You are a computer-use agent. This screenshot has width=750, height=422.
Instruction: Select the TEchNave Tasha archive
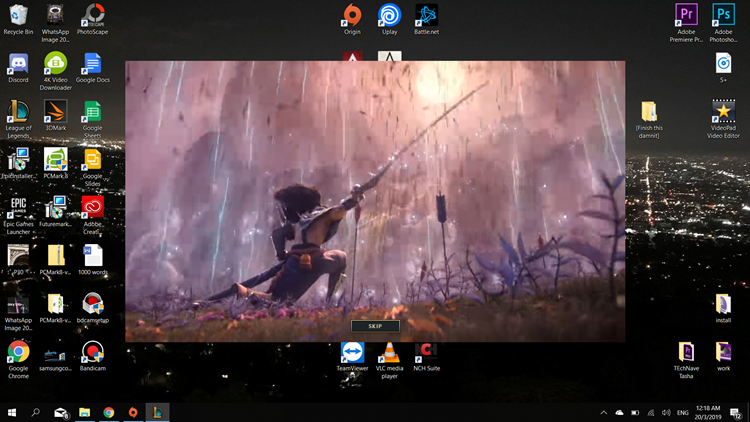pyautogui.click(x=686, y=359)
